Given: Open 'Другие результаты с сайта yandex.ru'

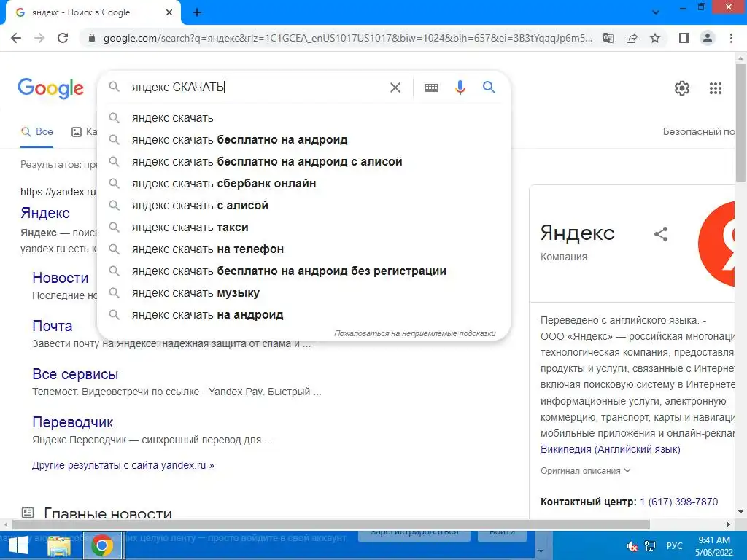Looking at the screenshot, I should pyautogui.click(x=123, y=465).
